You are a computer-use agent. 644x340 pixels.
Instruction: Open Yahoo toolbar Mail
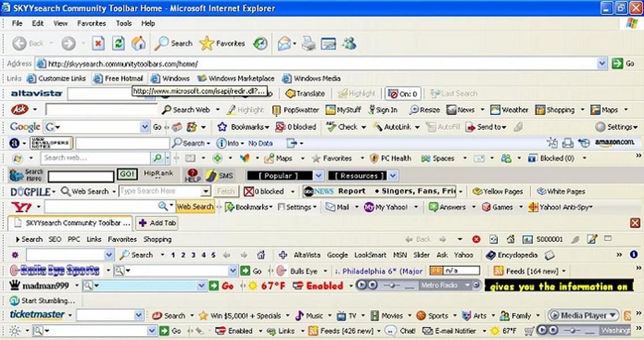(x=338, y=207)
